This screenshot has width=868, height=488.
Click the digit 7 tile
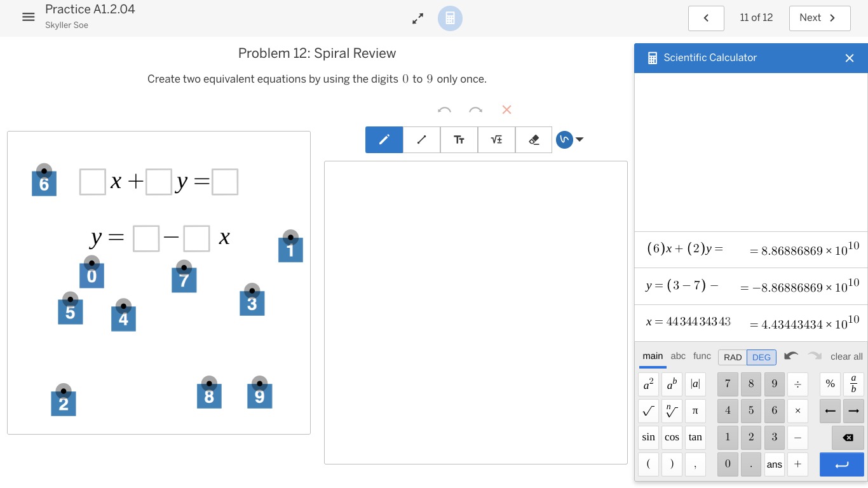tap(184, 280)
